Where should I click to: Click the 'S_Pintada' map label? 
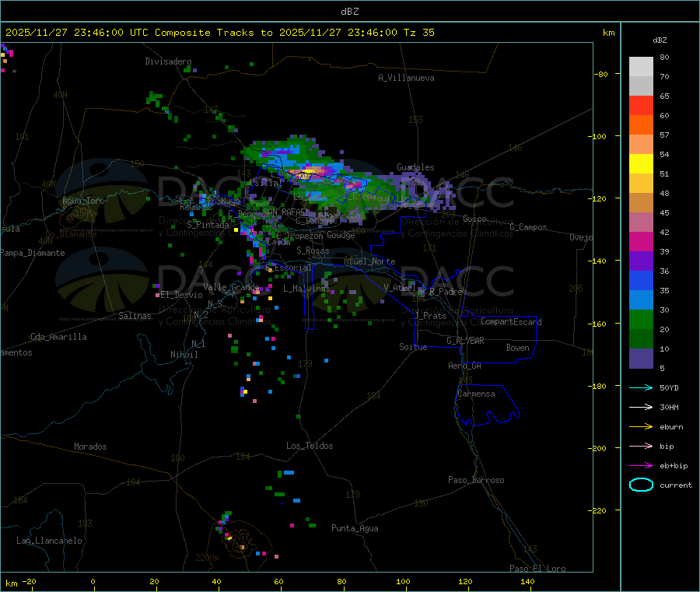point(208,225)
